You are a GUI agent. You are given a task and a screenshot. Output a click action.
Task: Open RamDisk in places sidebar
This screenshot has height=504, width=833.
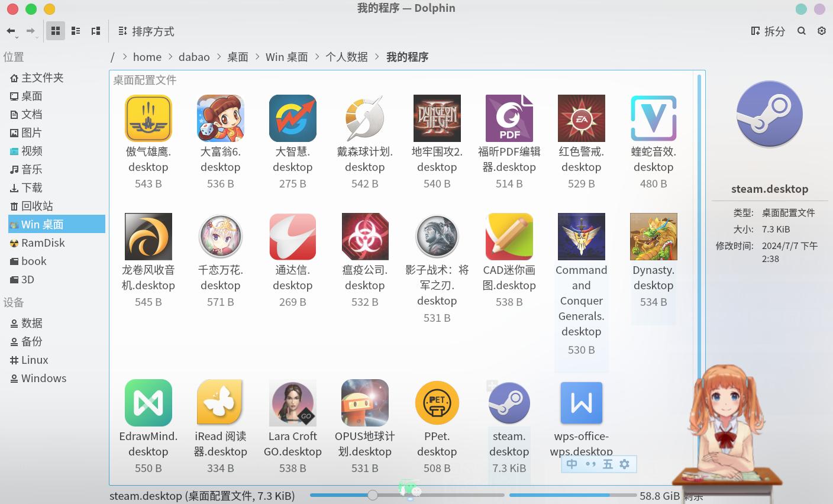coord(57,243)
